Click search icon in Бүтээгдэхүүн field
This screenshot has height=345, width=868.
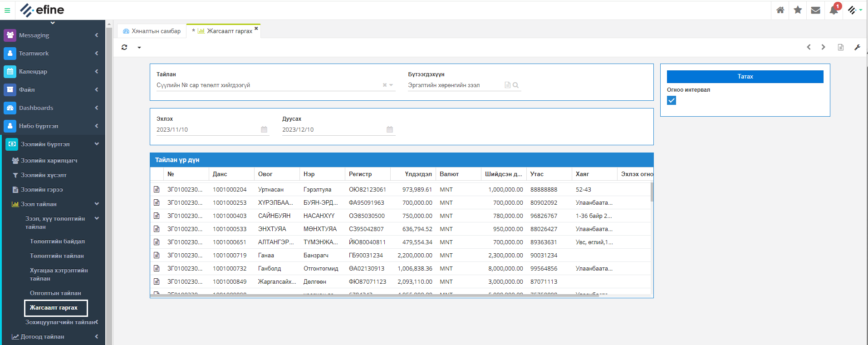pos(515,85)
